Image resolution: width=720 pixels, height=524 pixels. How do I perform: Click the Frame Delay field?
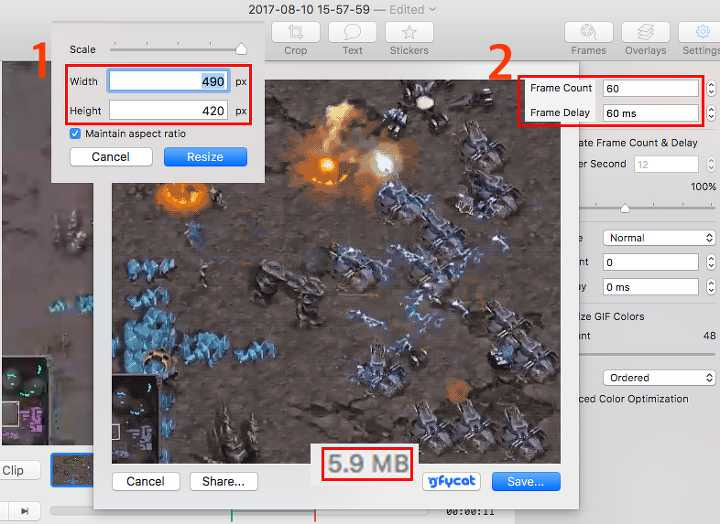click(651, 113)
